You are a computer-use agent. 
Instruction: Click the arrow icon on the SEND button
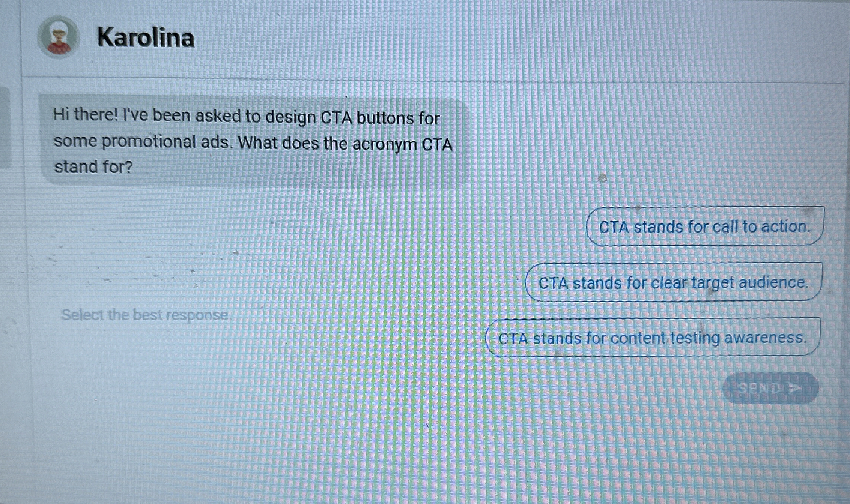coord(794,388)
